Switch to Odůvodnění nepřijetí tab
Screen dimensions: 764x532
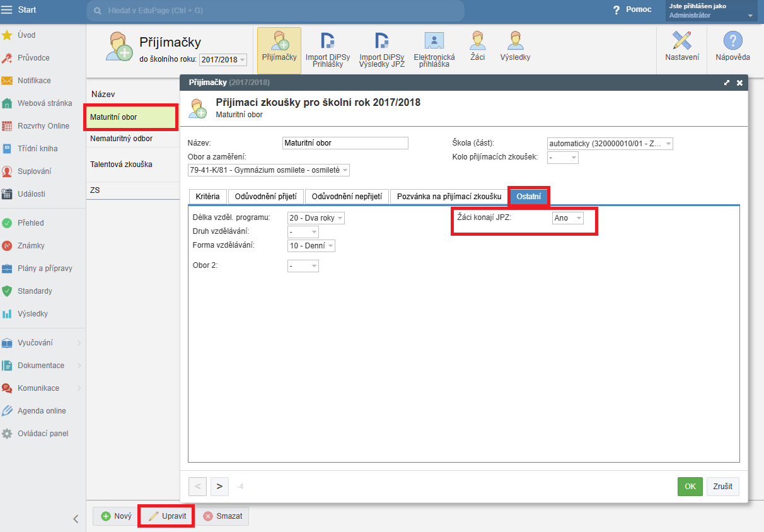click(x=347, y=197)
